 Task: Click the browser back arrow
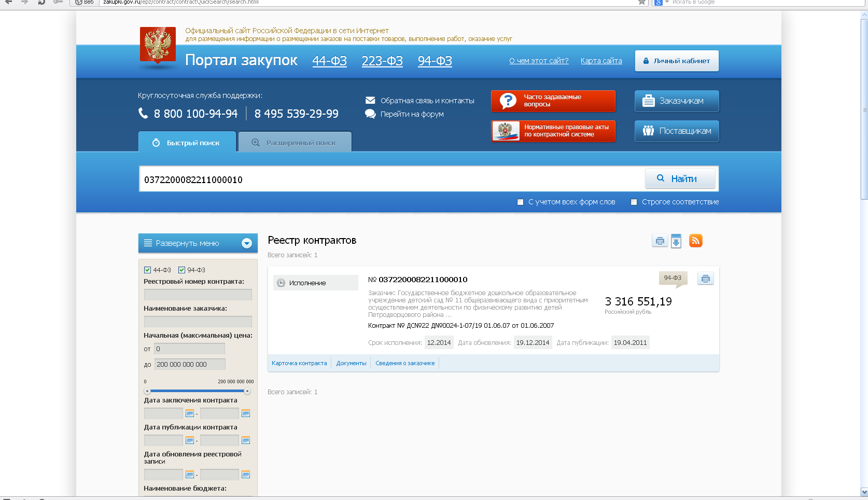click(x=8, y=2)
